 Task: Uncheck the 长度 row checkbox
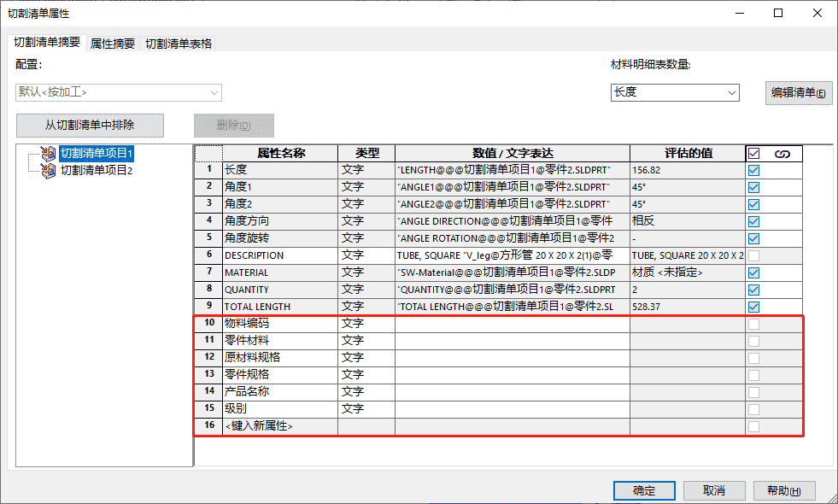pos(753,171)
